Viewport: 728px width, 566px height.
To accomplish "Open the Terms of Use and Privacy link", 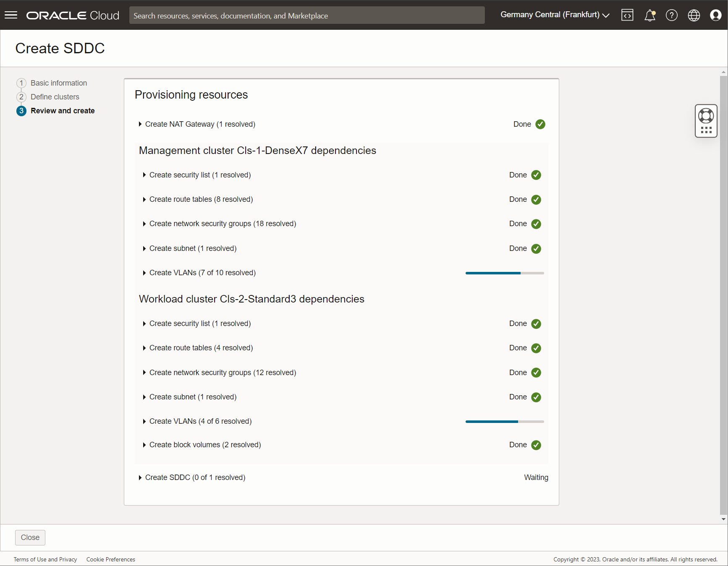I will click(x=45, y=559).
